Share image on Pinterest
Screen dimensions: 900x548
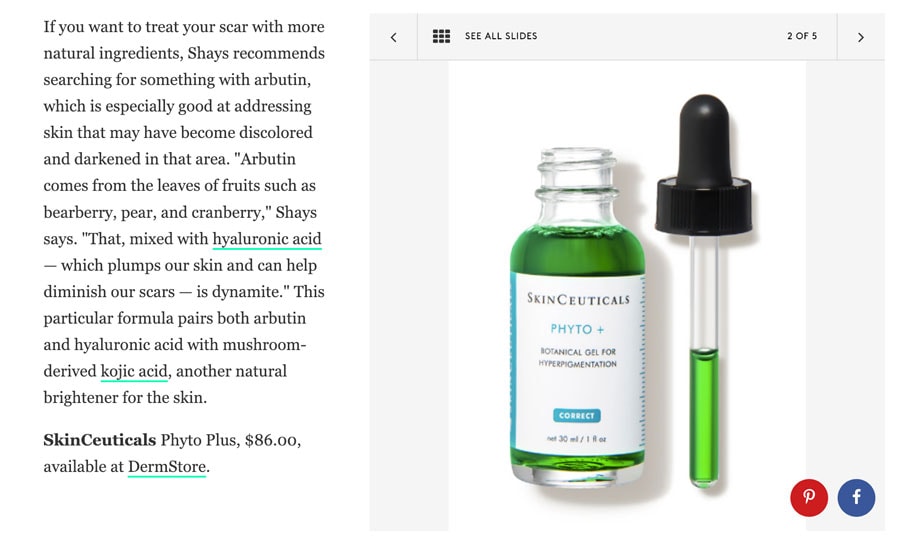809,497
